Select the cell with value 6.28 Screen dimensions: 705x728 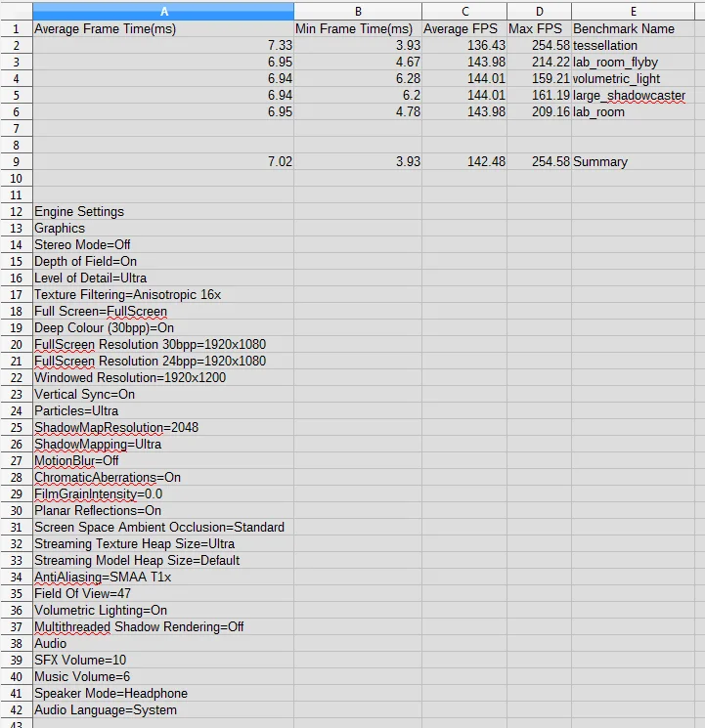[x=358, y=78]
